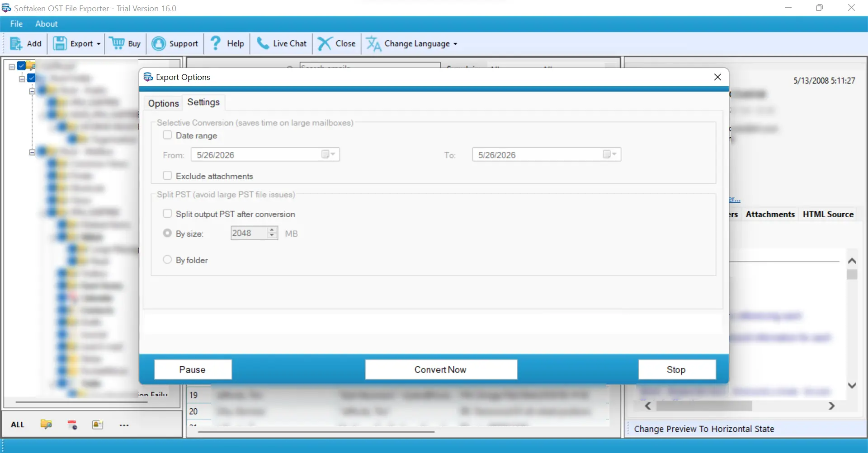This screenshot has width=868, height=453.
Task: Minimize the Softaken main window
Action: (788, 8)
